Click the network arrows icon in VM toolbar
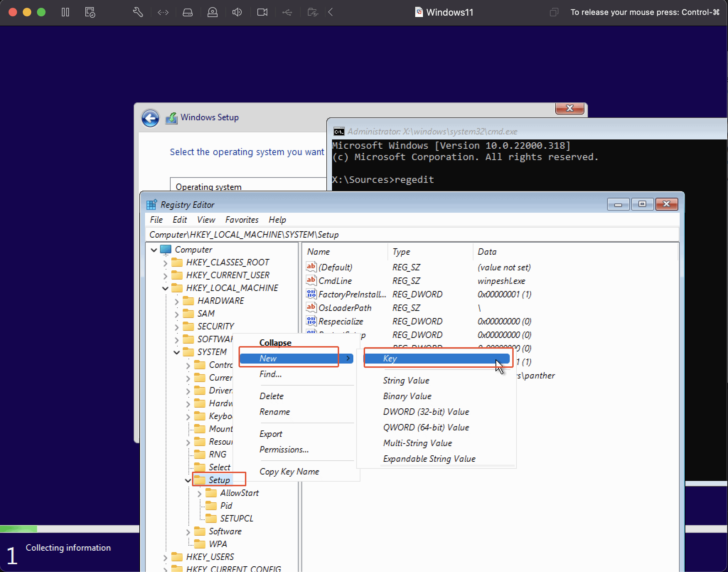728x572 pixels. [163, 12]
